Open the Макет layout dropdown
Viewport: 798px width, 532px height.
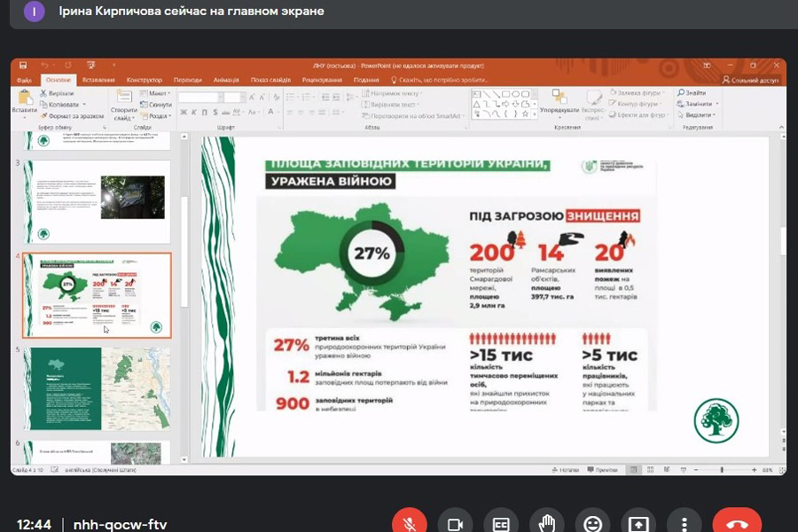(155, 93)
